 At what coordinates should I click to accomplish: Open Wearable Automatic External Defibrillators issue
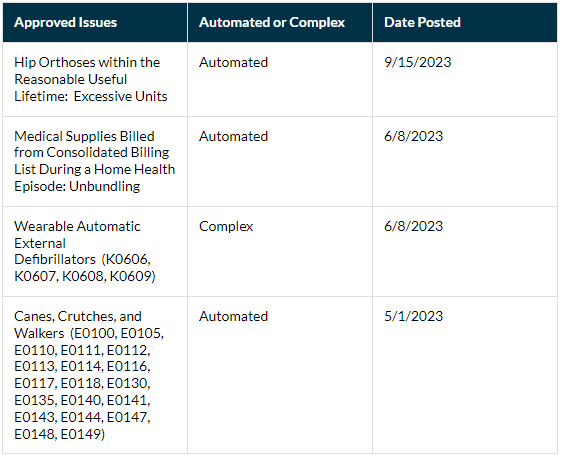85,251
